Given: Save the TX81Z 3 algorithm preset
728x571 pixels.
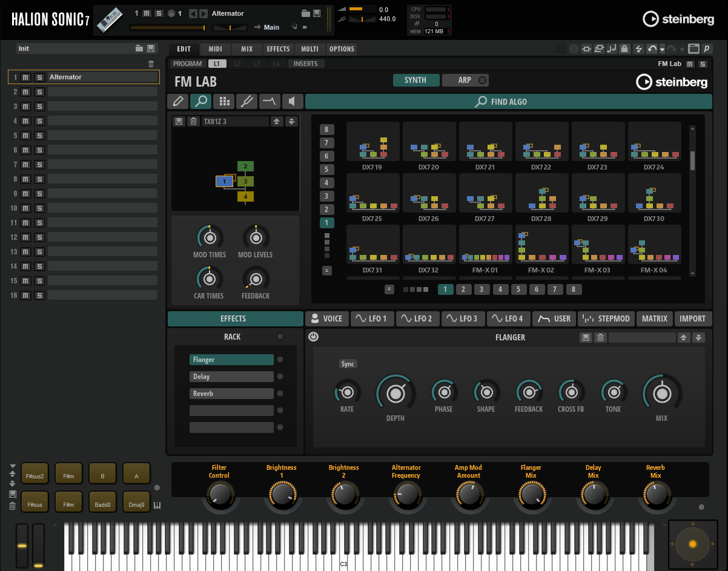Looking at the screenshot, I should click(x=179, y=122).
